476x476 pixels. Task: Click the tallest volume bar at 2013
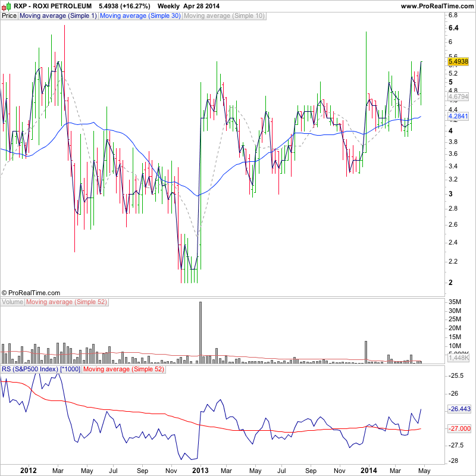coord(201,333)
